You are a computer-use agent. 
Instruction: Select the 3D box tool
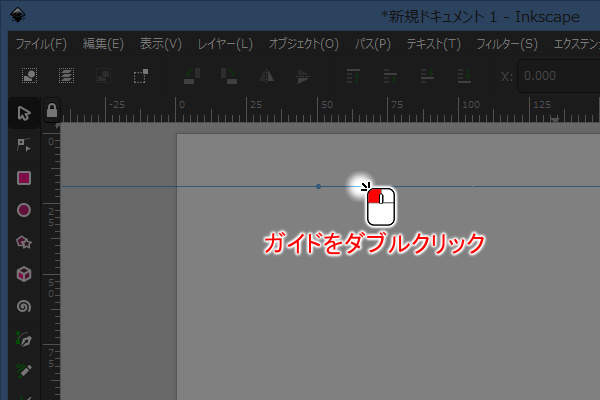(24, 274)
